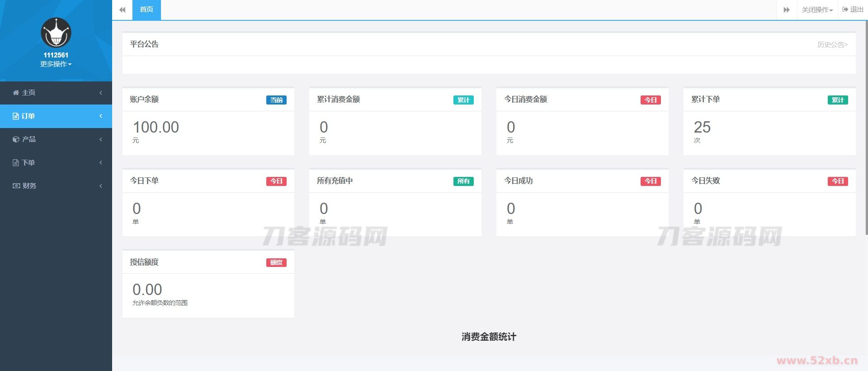Click the document icon beside 订单
This screenshot has height=371, width=868.
tap(16, 116)
